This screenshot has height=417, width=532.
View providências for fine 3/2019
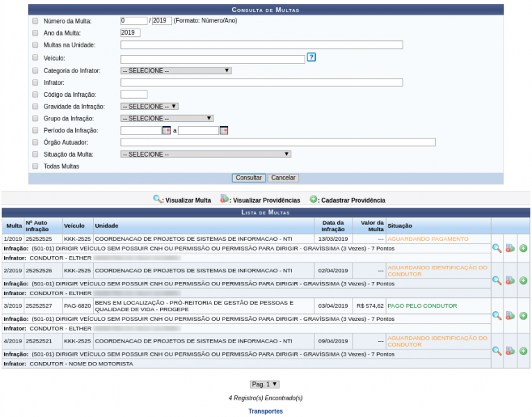(x=510, y=316)
